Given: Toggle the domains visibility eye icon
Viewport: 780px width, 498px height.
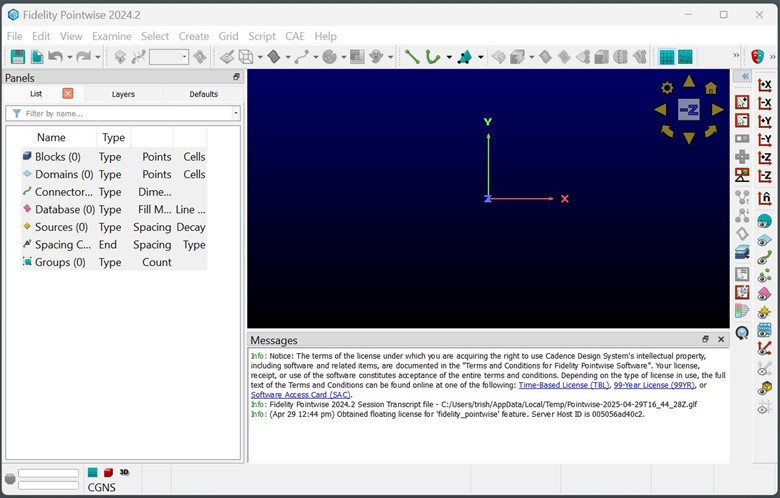Looking at the screenshot, I should click(x=765, y=241).
